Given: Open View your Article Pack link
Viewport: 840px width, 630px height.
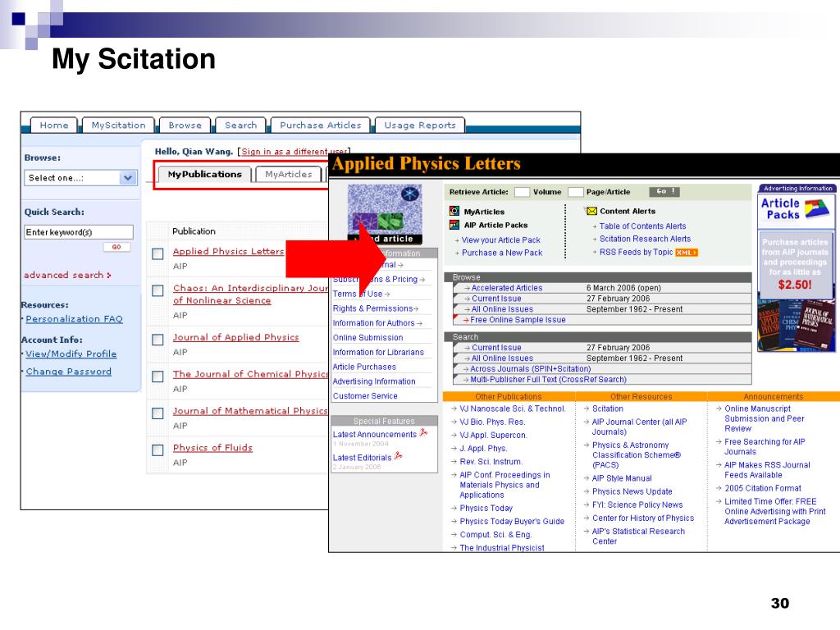Looking at the screenshot, I should tap(501, 240).
